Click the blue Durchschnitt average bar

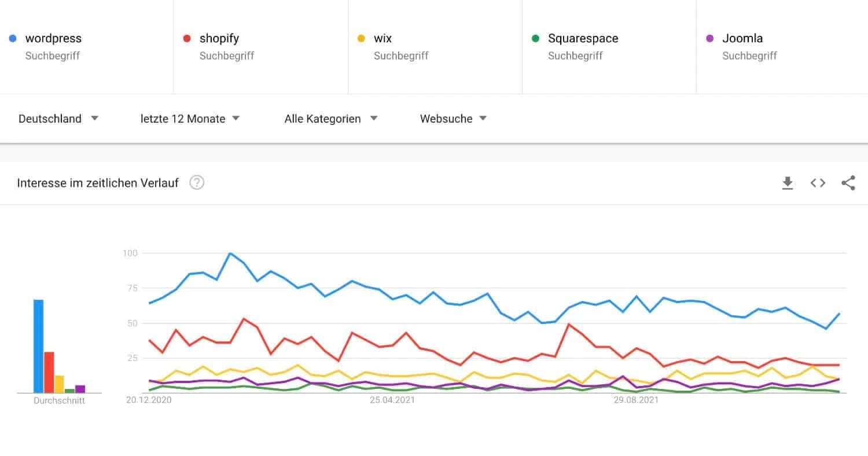point(38,344)
